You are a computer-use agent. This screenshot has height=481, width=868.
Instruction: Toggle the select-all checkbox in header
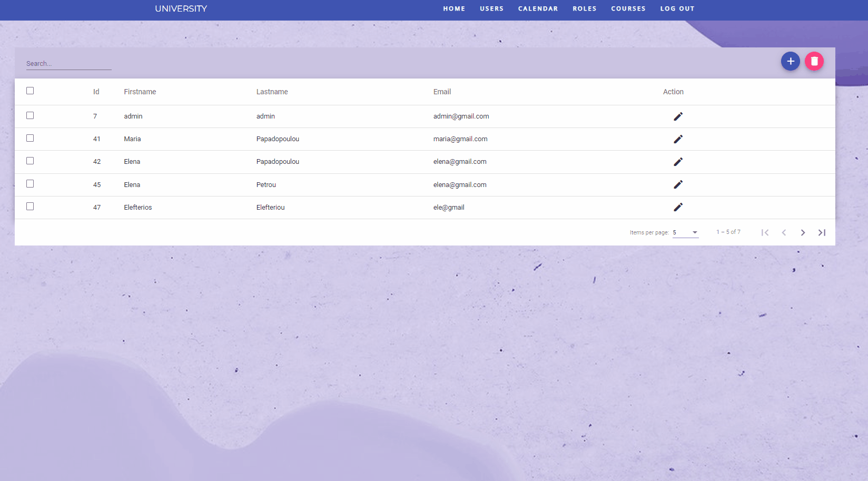(x=30, y=91)
